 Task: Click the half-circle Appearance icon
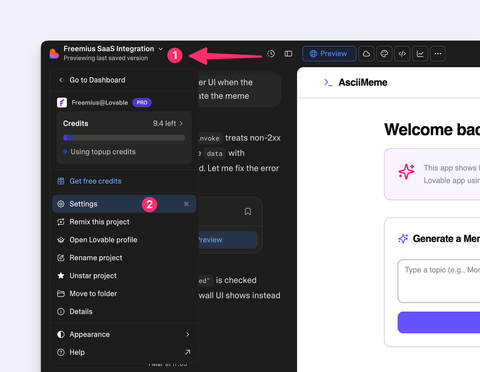(x=61, y=334)
